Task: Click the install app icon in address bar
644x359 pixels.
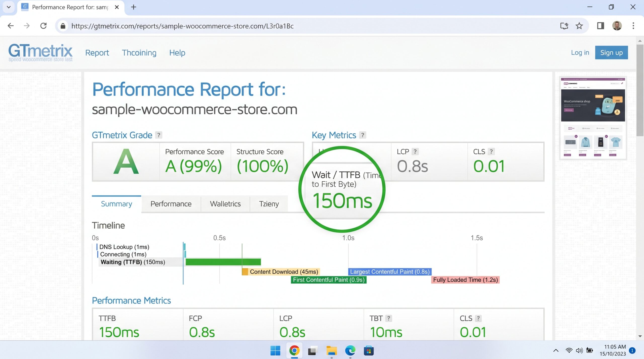Action: (564, 26)
